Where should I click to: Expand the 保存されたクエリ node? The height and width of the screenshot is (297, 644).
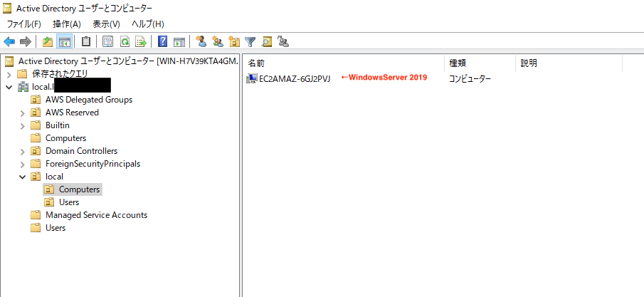(x=9, y=75)
